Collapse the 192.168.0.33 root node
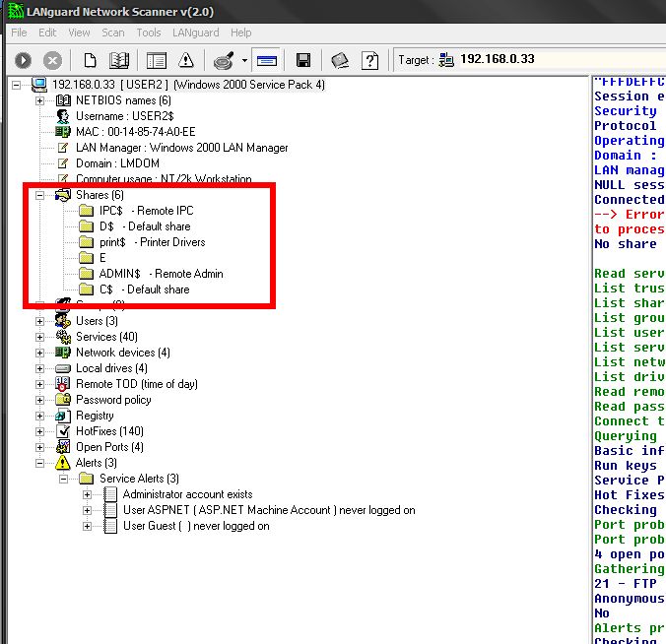666x644 pixels. (16, 86)
